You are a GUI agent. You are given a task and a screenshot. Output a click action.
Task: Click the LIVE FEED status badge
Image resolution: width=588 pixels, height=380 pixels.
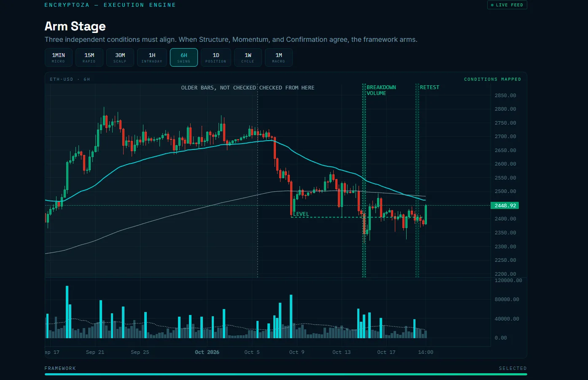click(x=507, y=5)
